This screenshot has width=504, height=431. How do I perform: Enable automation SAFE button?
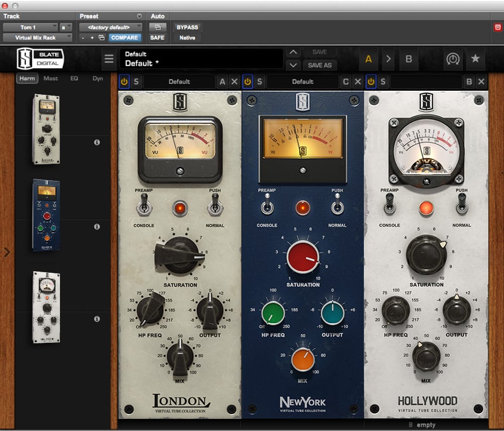157,38
